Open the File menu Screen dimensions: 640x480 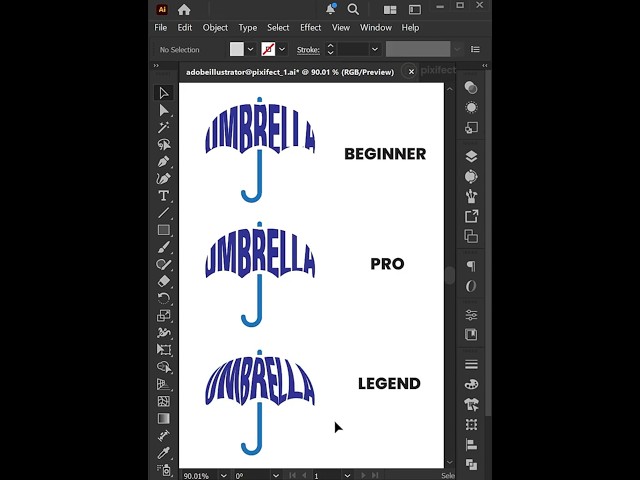(x=160, y=28)
